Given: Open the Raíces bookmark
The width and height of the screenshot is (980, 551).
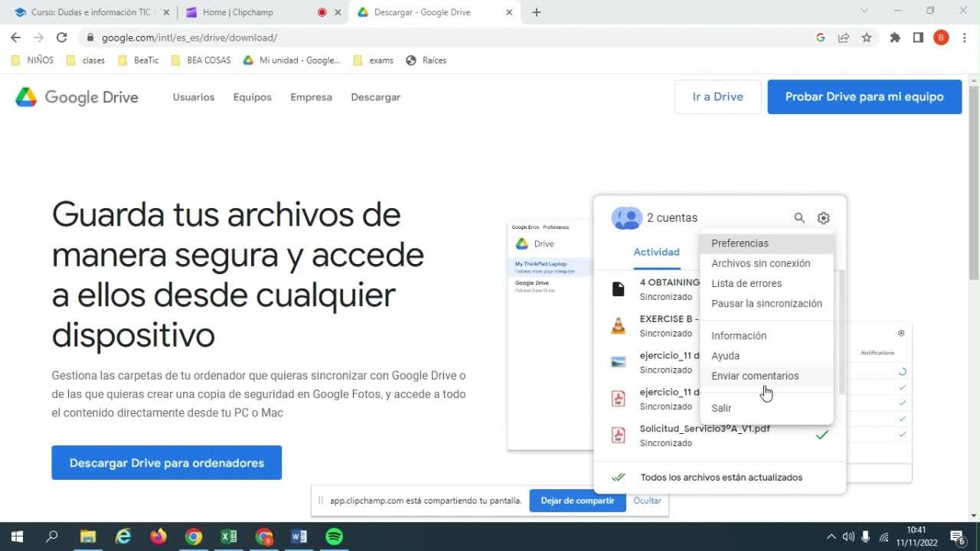Looking at the screenshot, I should click(x=426, y=60).
